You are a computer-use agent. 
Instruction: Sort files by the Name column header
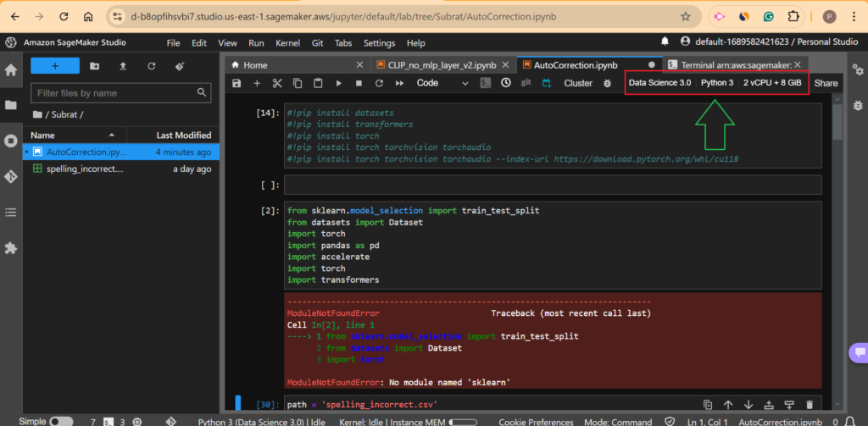coord(42,136)
